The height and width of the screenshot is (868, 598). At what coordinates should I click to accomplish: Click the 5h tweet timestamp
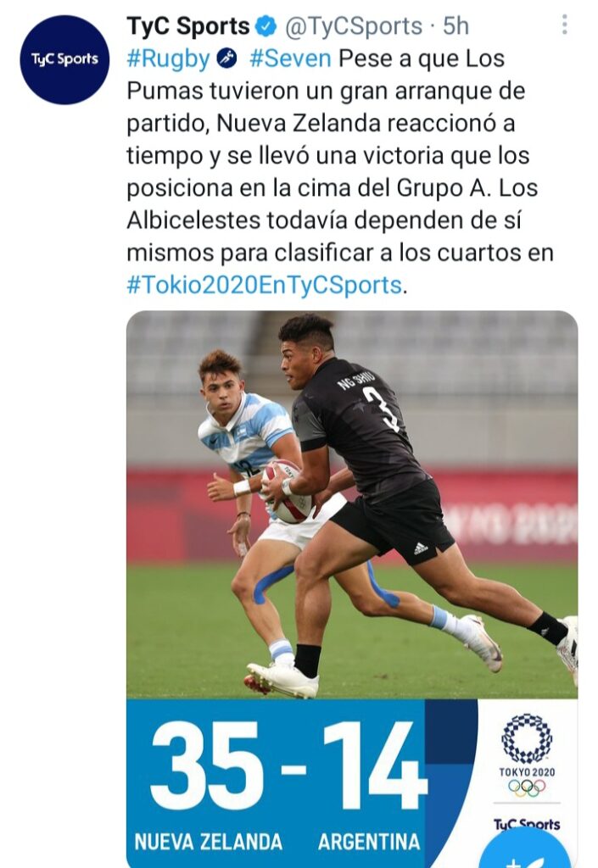point(455,26)
